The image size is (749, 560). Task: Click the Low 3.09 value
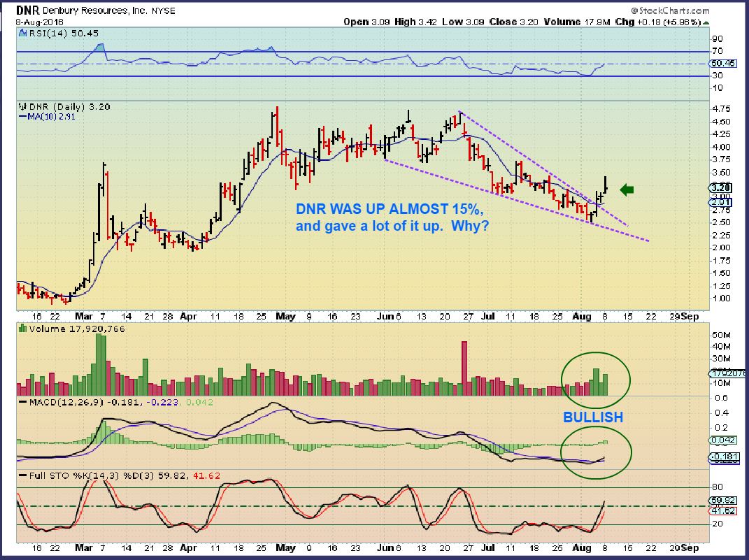pos(462,22)
